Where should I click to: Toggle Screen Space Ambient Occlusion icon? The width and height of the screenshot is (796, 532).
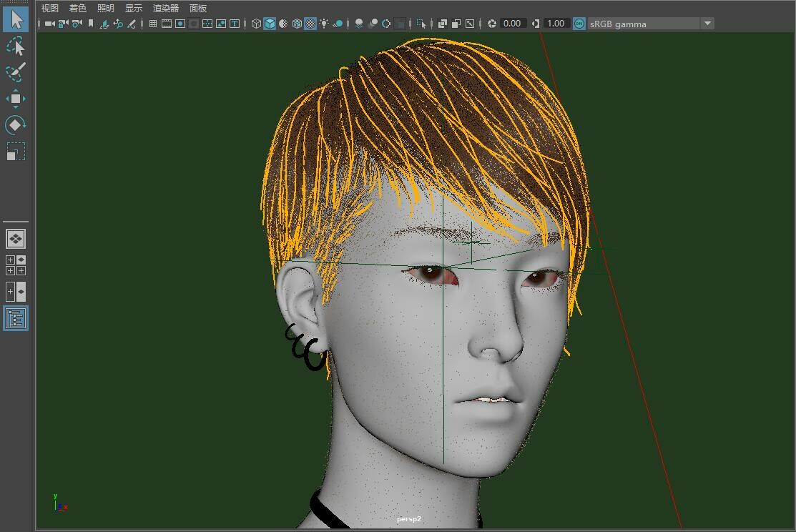pos(359,24)
